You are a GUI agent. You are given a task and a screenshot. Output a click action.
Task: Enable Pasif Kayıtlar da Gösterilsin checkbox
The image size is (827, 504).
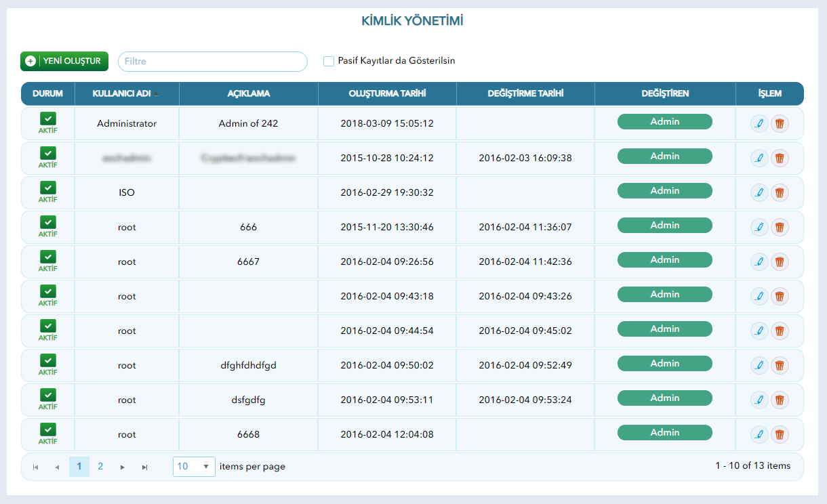[x=329, y=61]
